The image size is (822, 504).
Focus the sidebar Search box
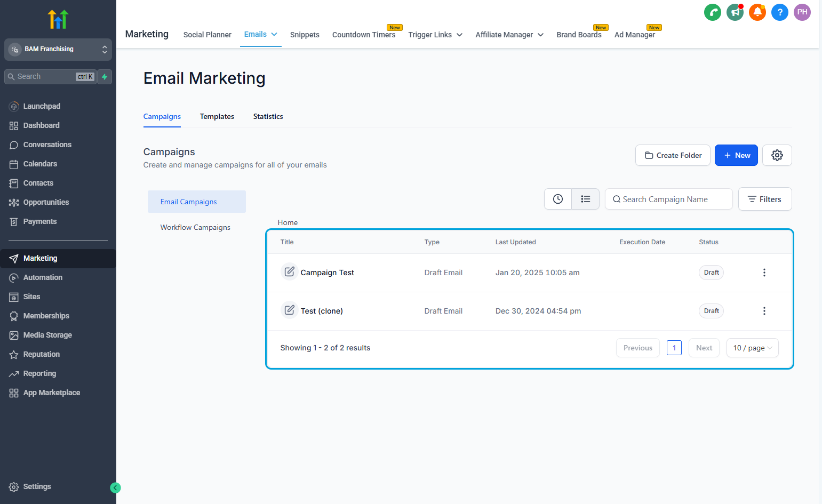(51, 77)
